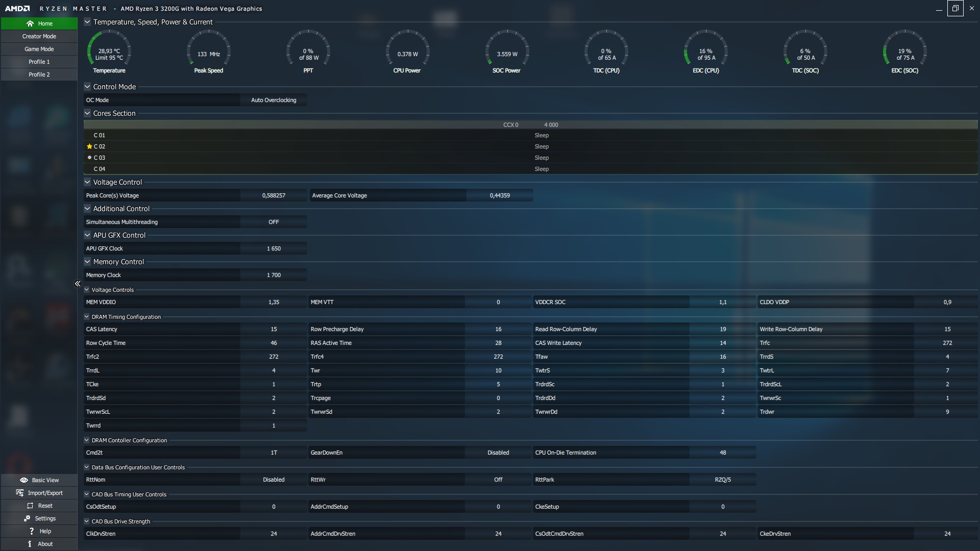Click the Reset icon
The height and width of the screenshot is (551, 980).
[x=30, y=506]
